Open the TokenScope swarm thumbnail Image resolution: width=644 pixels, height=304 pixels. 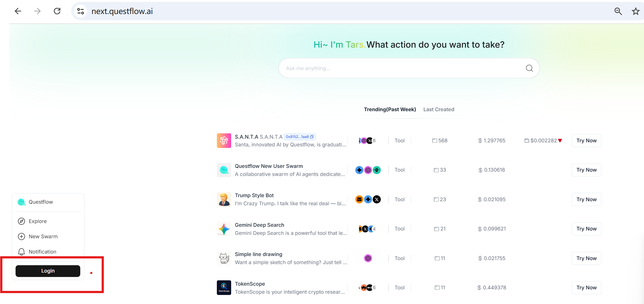(x=224, y=287)
